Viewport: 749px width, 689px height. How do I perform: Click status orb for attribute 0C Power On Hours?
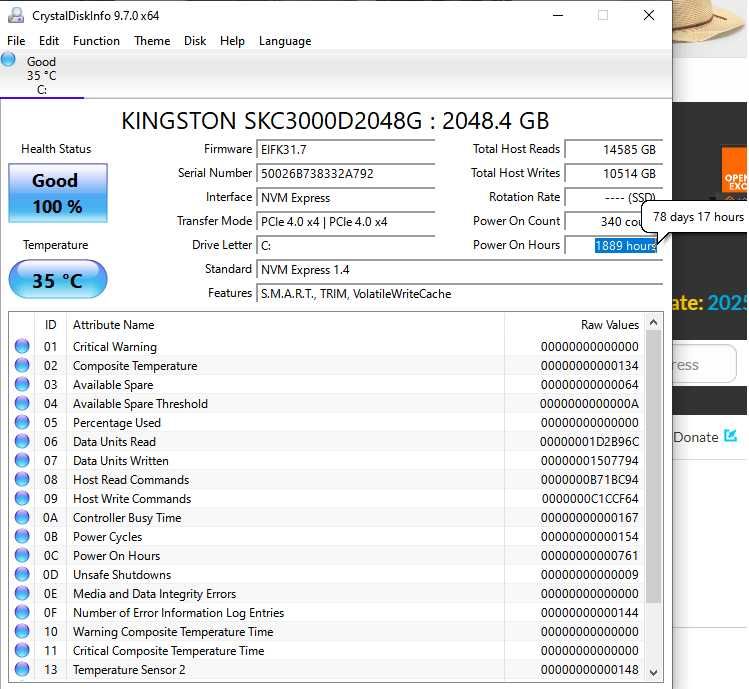(x=22, y=556)
